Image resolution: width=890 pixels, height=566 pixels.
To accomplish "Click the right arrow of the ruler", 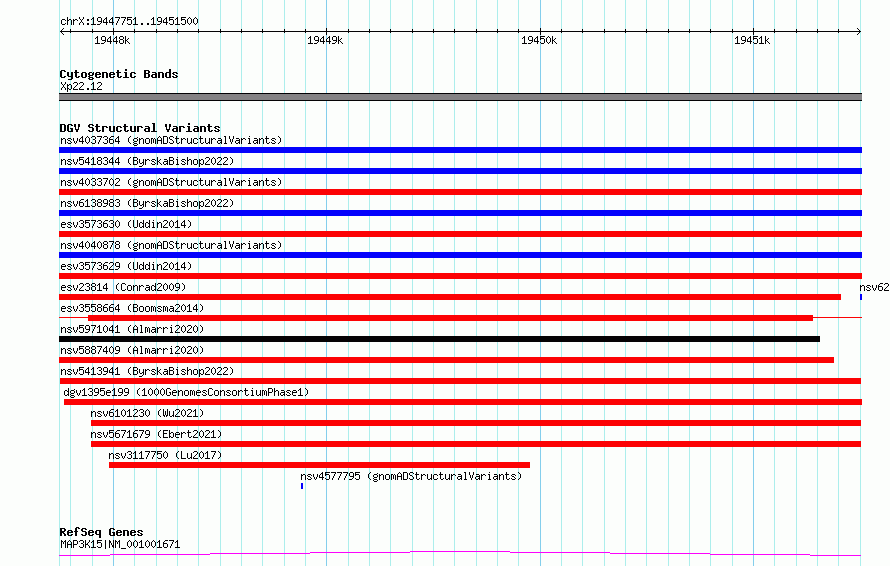I will [859, 32].
